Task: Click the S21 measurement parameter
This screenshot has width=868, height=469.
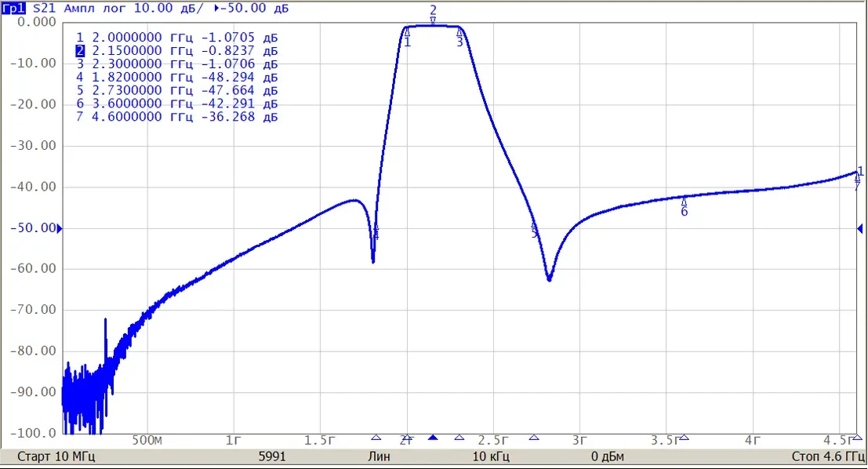Action: tap(44, 9)
